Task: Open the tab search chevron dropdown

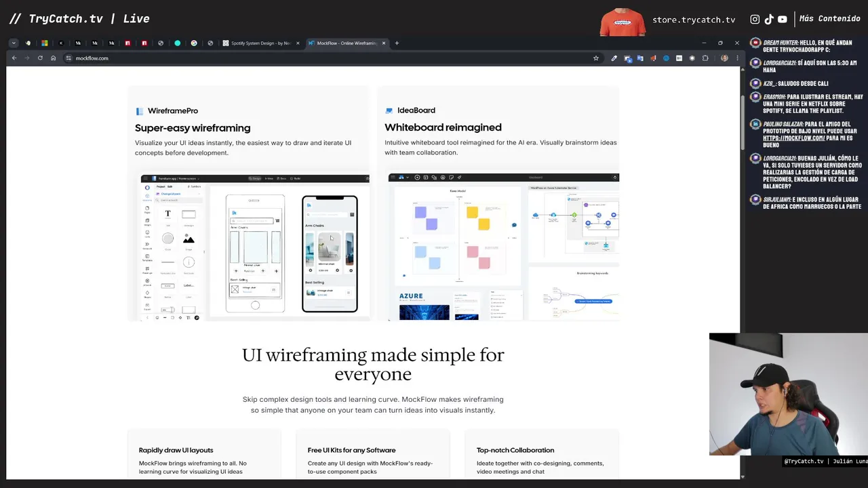Action: pos(14,43)
